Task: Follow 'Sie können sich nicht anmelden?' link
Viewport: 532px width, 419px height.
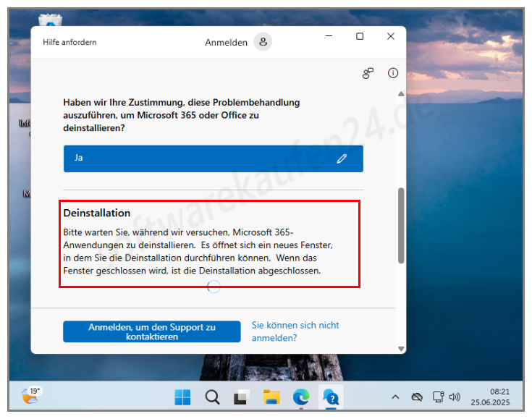Action: [x=295, y=331]
